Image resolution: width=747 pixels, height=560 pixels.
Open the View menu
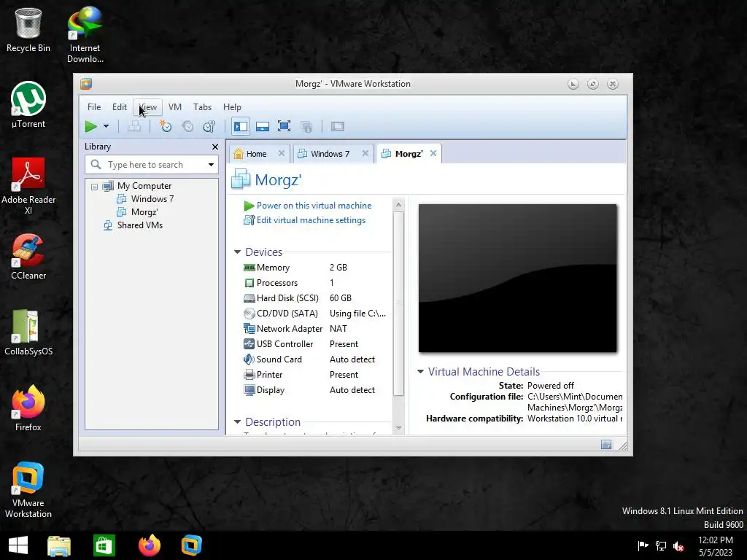(x=147, y=107)
